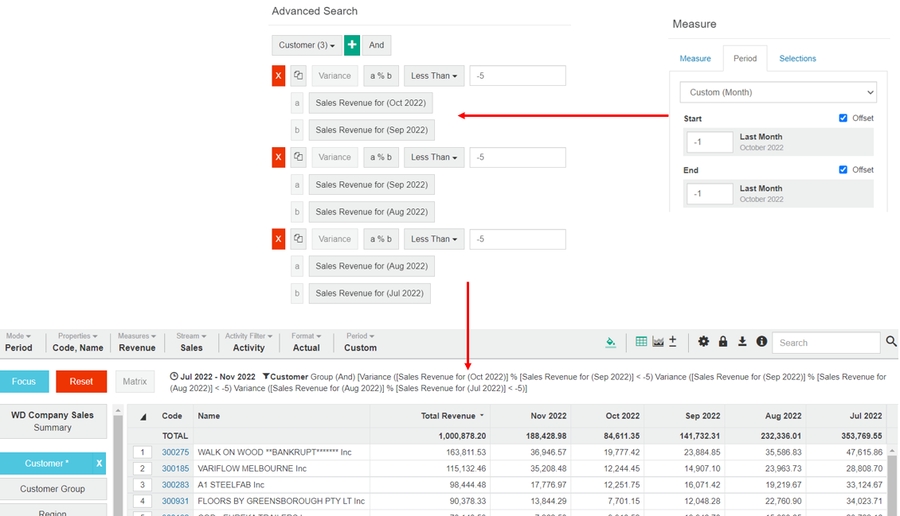This screenshot has height=516, width=900.
Task: Open the Measure tab
Action: tap(695, 59)
